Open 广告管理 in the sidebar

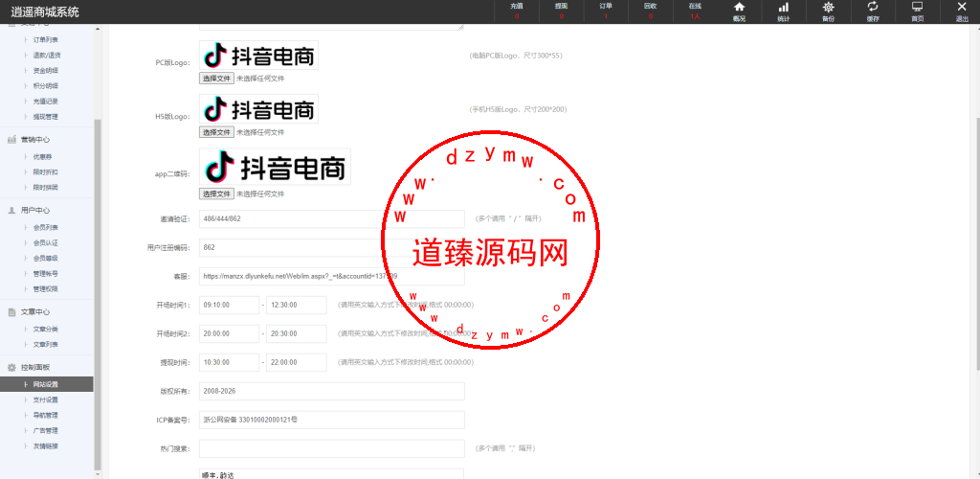[46, 431]
